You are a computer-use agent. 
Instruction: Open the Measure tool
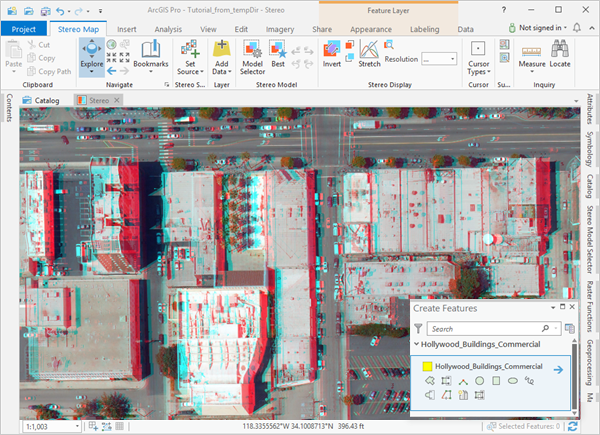click(x=532, y=57)
